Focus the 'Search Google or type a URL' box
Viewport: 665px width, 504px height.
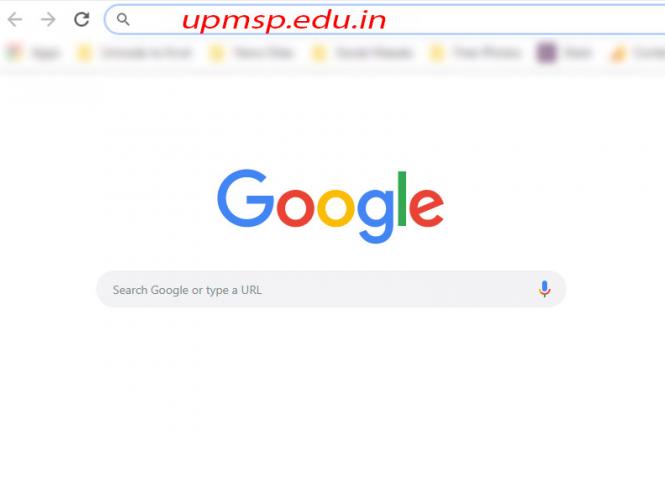(x=331, y=289)
